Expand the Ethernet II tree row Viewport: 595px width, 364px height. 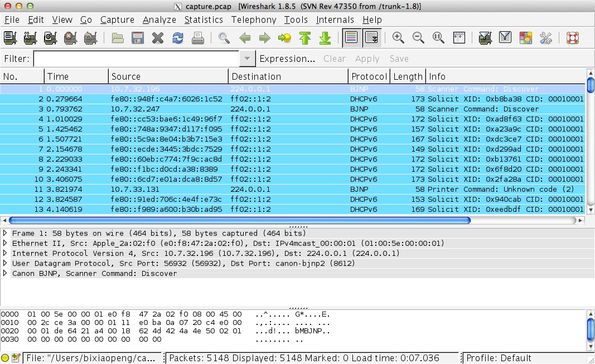[6, 244]
